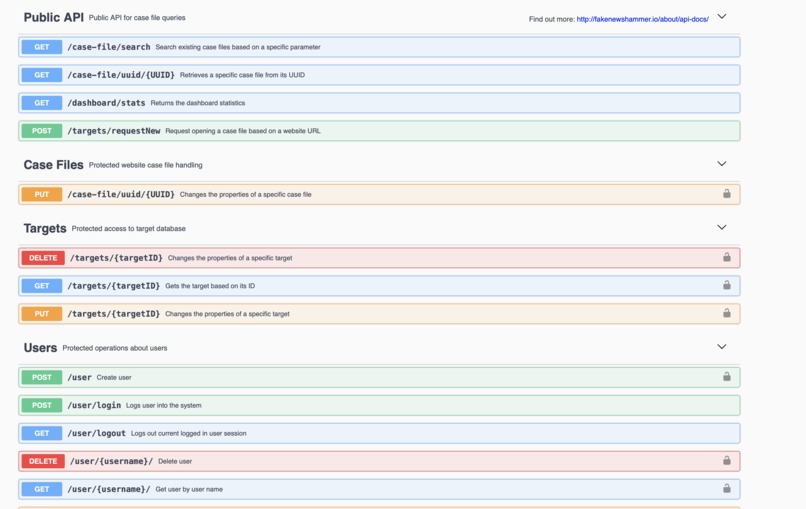The width and height of the screenshot is (806, 509).
Task: Click 'Delete user' description text
Action: tap(175, 461)
